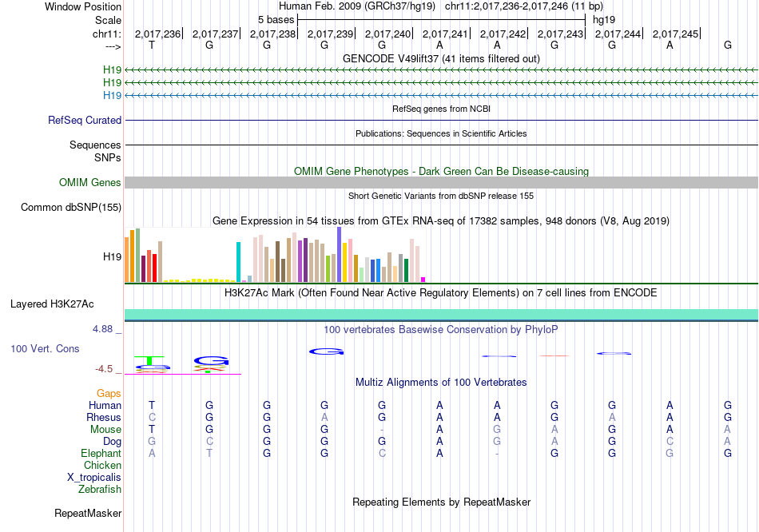
Task: Click the Sequences track label
Action: click(x=95, y=145)
